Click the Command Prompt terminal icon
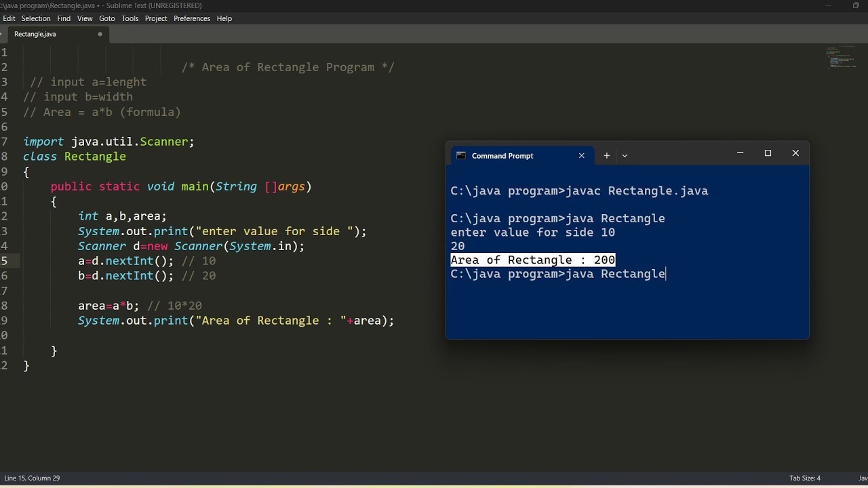868x488 pixels. click(x=461, y=155)
